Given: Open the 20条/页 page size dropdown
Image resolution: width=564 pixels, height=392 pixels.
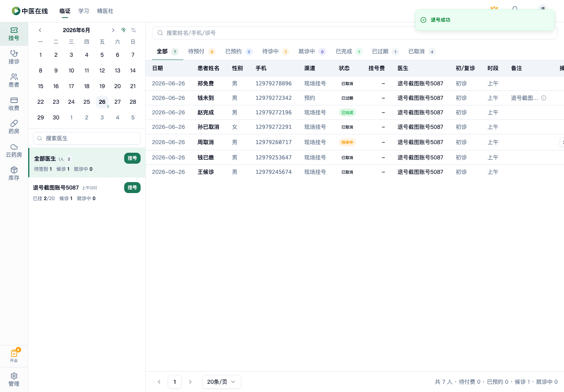Looking at the screenshot, I should point(222,382).
